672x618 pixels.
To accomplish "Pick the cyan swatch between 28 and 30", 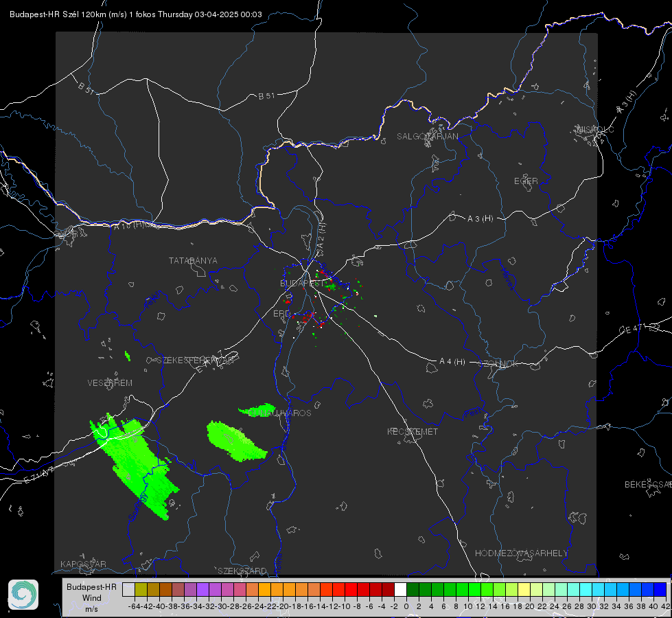I will pyautogui.click(x=586, y=589).
